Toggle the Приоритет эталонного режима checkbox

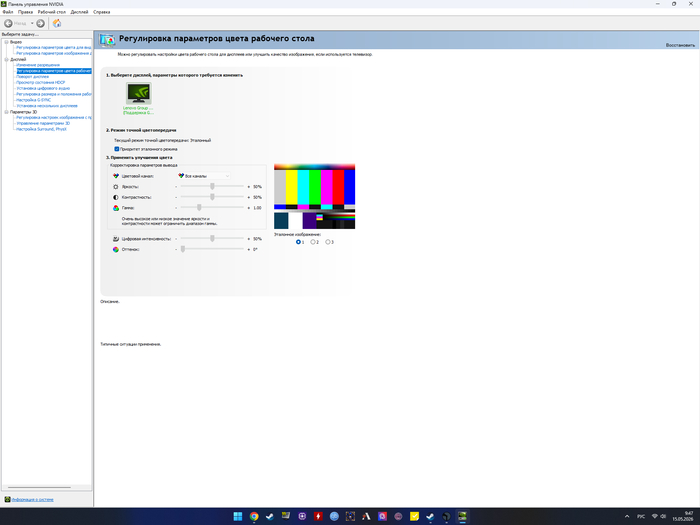click(x=117, y=149)
